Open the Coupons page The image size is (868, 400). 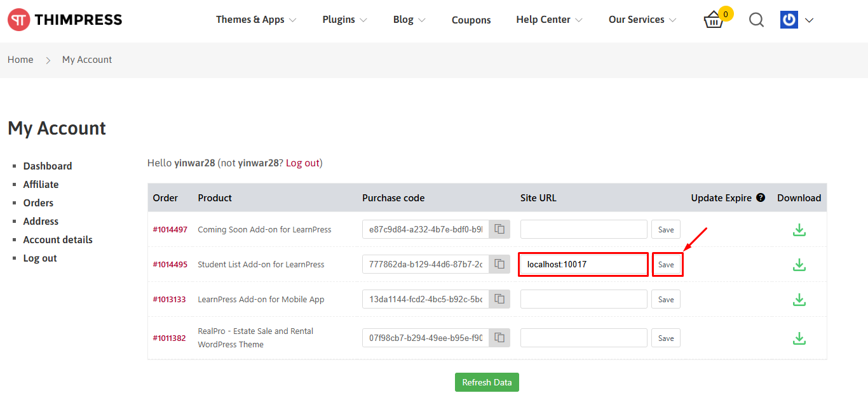tap(471, 20)
